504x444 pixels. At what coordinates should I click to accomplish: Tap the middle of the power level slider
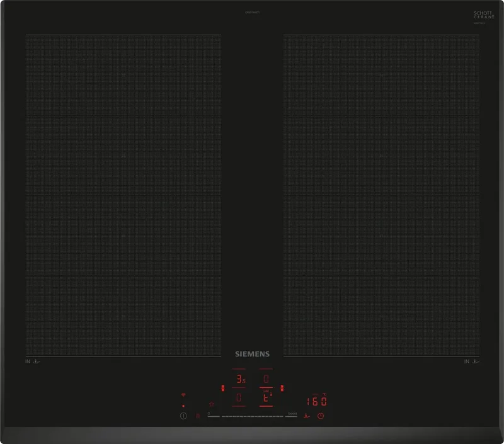(x=253, y=416)
